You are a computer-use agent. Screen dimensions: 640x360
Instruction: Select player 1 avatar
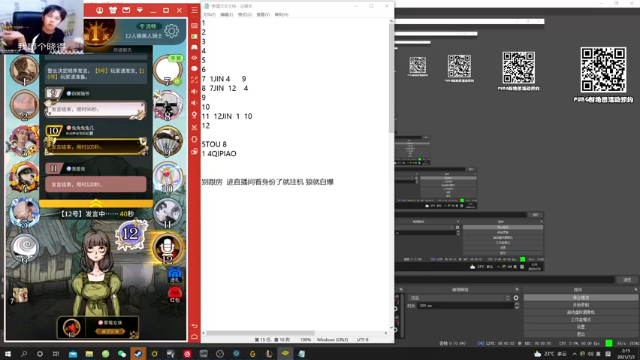[x=24, y=70]
